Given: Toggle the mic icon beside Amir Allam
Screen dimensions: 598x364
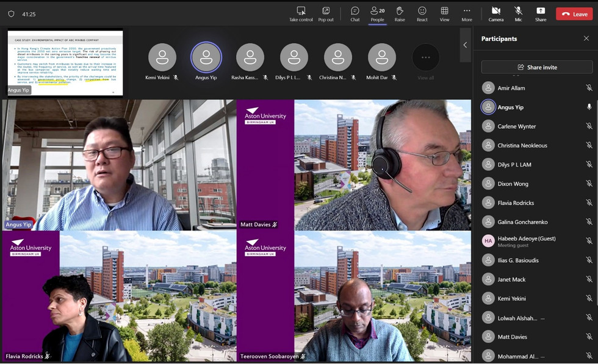Looking at the screenshot, I should 589,88.
